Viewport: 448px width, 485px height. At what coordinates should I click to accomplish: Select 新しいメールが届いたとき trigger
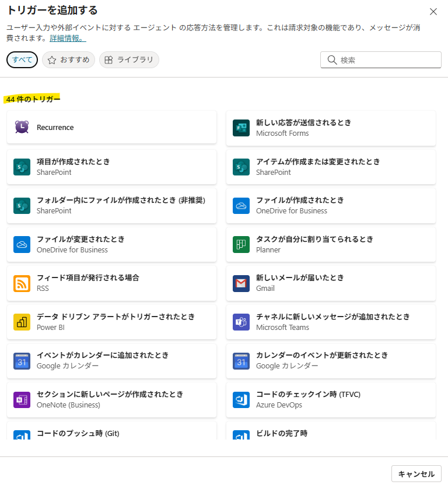[x=331, y=283]
